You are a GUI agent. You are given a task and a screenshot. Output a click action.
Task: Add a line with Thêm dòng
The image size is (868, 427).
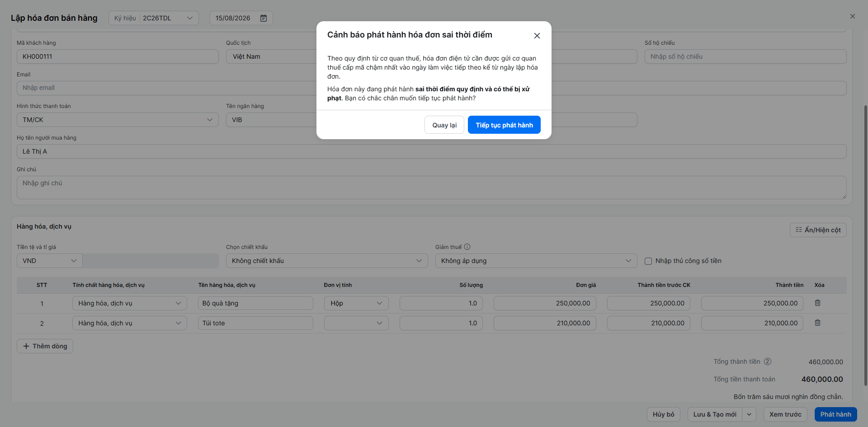pyautogui.click(x=45, y=346)
